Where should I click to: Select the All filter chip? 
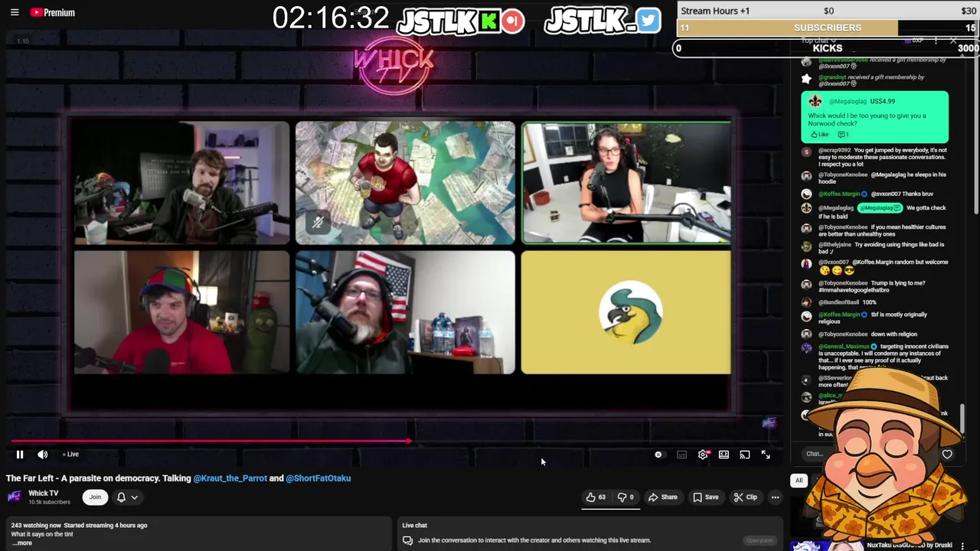(x=799, y=481)
